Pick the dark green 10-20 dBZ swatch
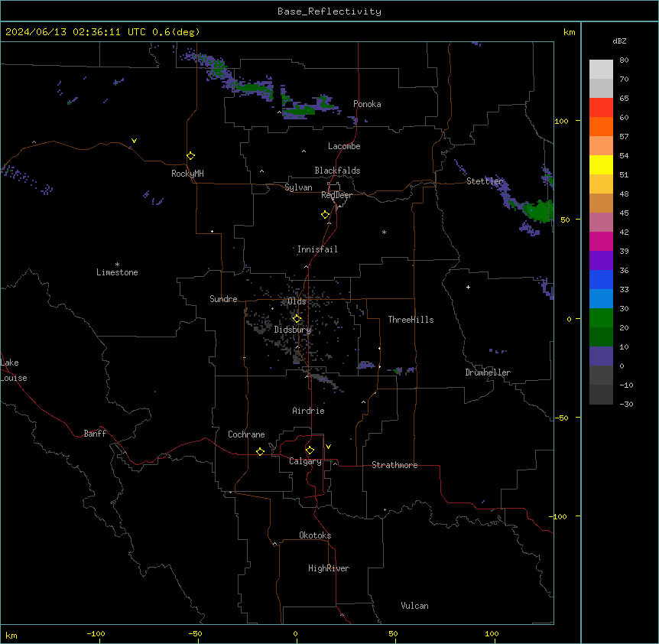 [601, 337]
